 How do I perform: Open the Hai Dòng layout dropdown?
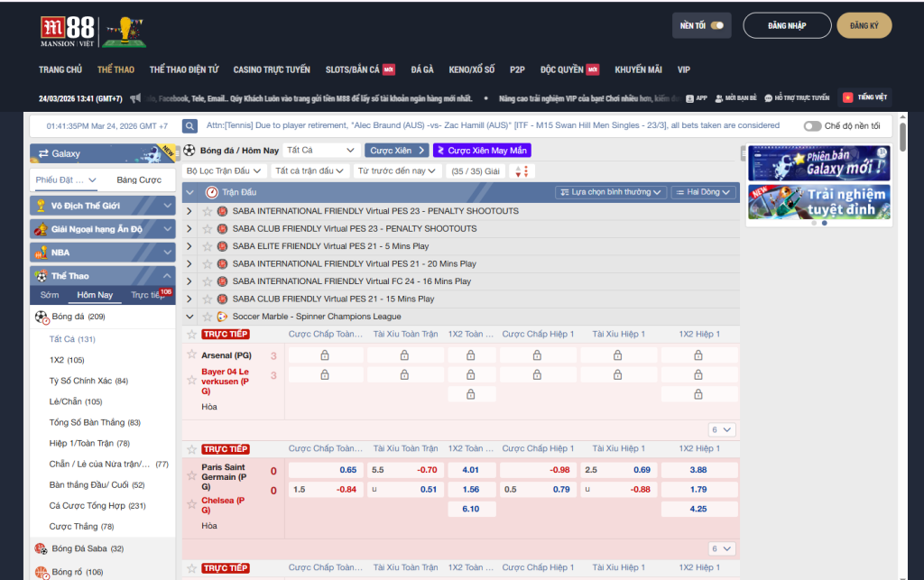703,192
